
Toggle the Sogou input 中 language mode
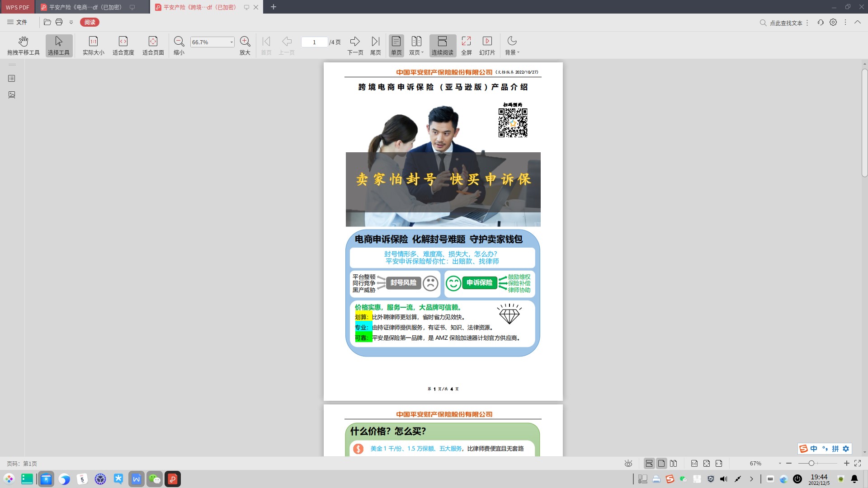pyautogui.click(x=814, y=449)
